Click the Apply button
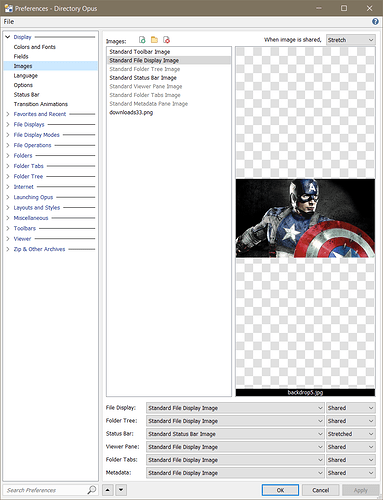 pyautogui.click(x=361, y=490)
